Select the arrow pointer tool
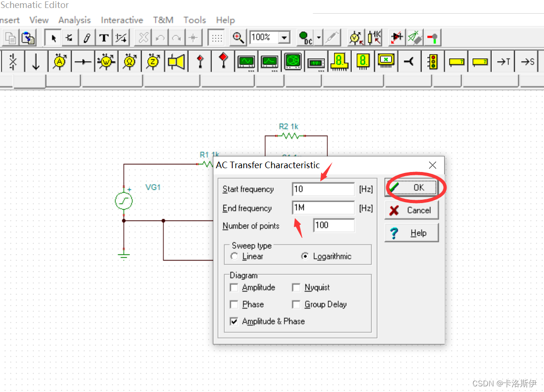 53,38
